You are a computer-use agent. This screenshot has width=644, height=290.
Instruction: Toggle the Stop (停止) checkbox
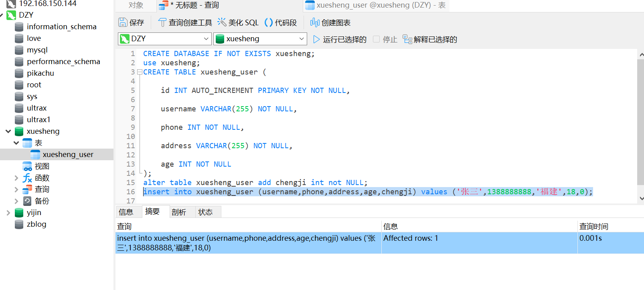[x=376, y=39]
